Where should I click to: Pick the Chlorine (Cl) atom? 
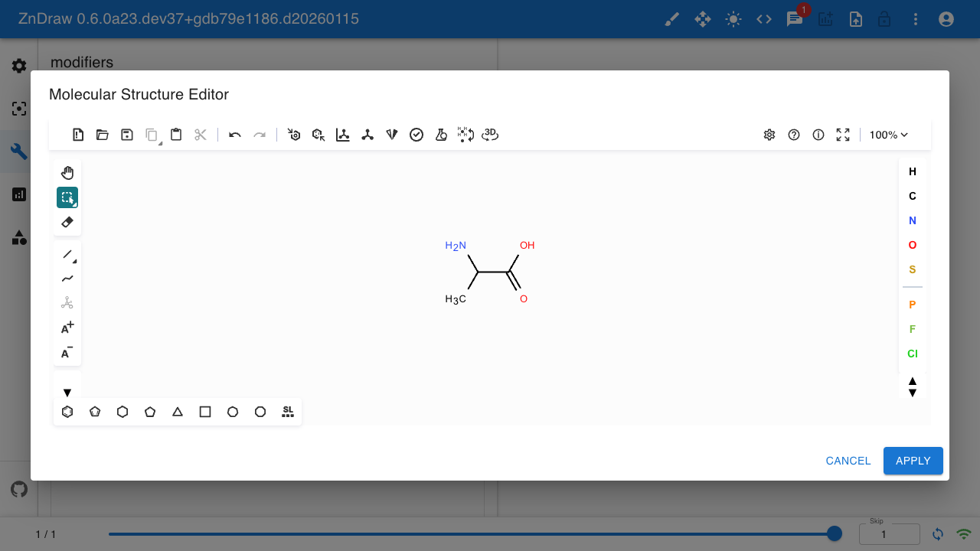[x=913, y=354]
